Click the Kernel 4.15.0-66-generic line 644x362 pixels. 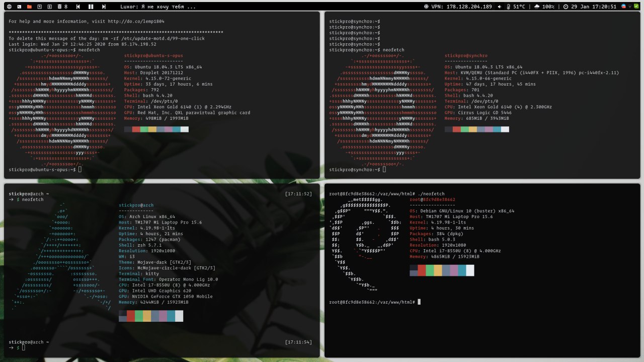[x=478, y=78]
